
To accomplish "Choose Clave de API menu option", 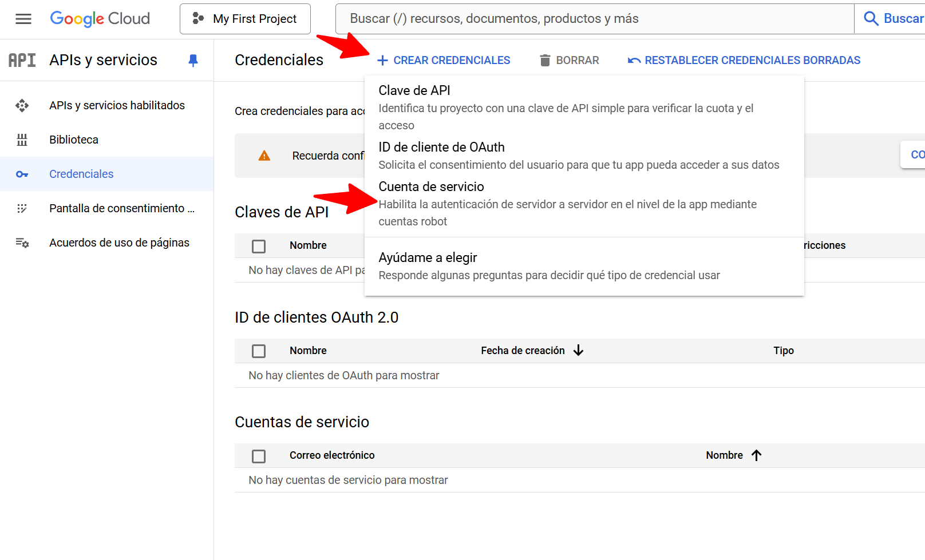I will tap(414, 91).
